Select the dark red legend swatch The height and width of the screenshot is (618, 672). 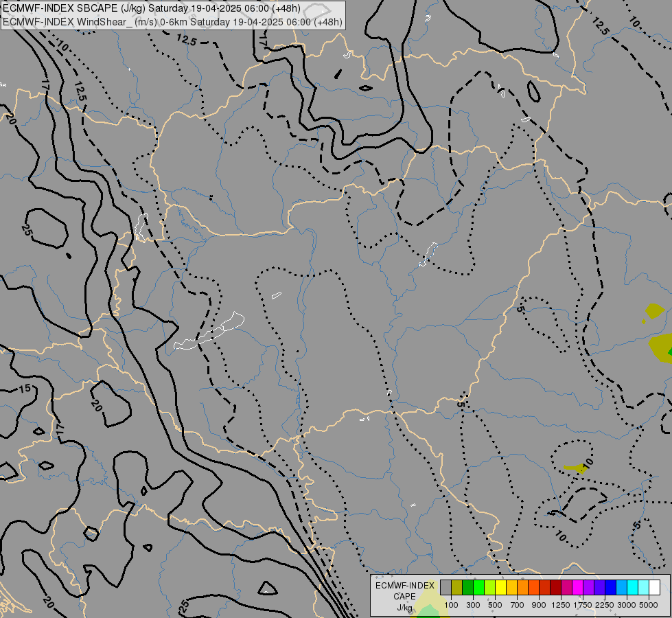[x=556, y=588]
